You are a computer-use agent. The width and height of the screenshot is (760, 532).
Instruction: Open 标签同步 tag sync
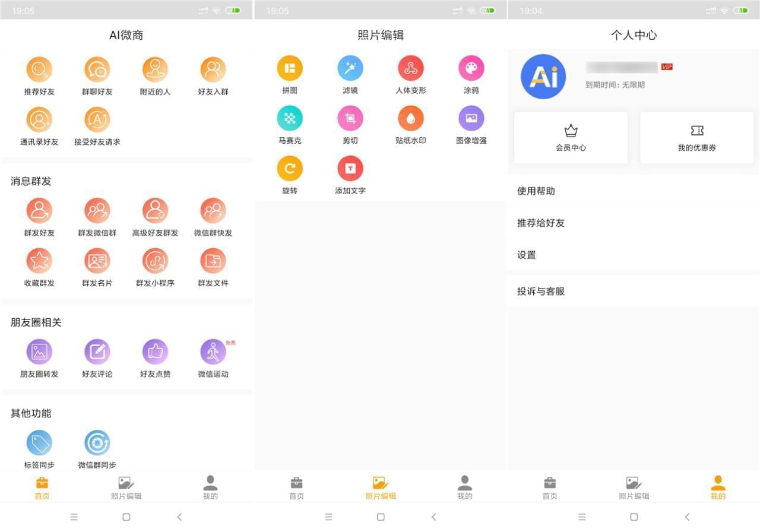pos(39,443)
